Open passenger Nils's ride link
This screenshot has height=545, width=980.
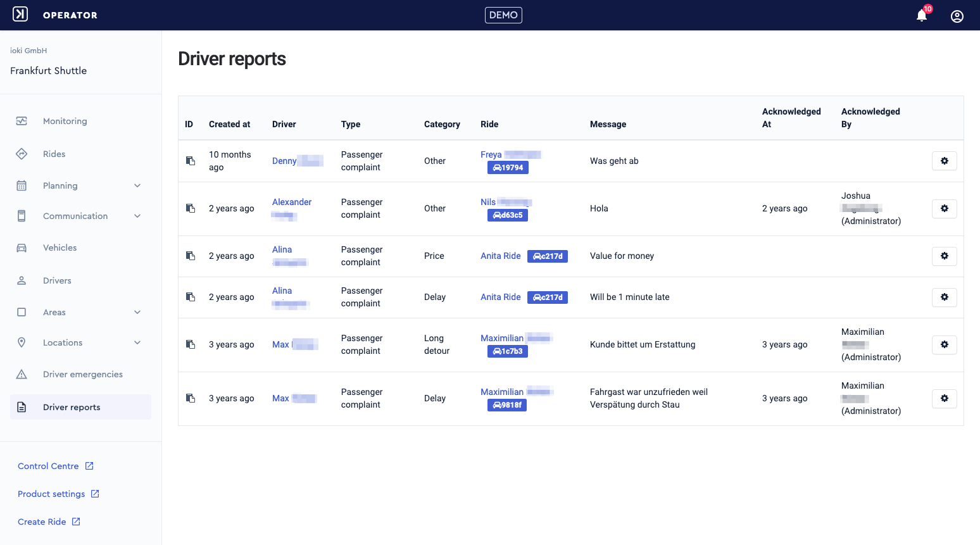506,202
